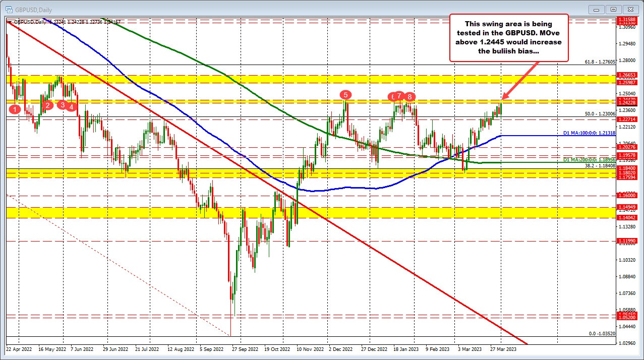This screenshot has height=360, width=644.
Task: Select the 38.2 - 1.18408 Fibonacci label
Action: pyautogui.click(x=600, y=165)
